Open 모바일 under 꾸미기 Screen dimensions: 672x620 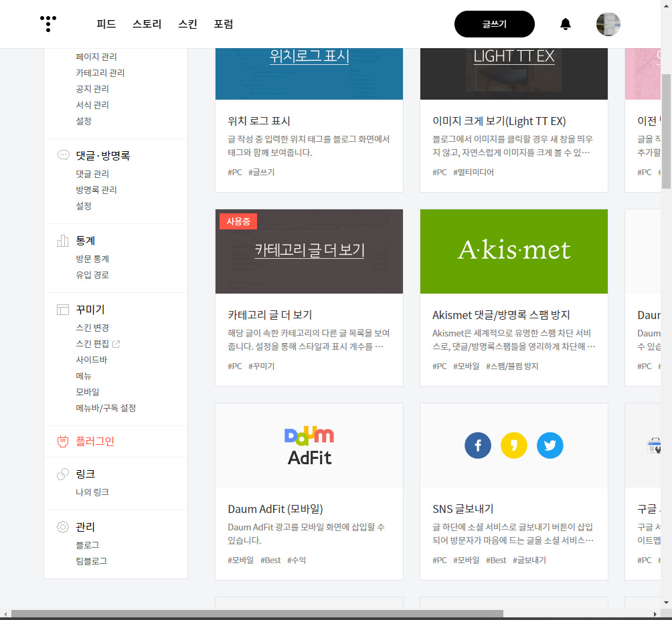point(88,392)
